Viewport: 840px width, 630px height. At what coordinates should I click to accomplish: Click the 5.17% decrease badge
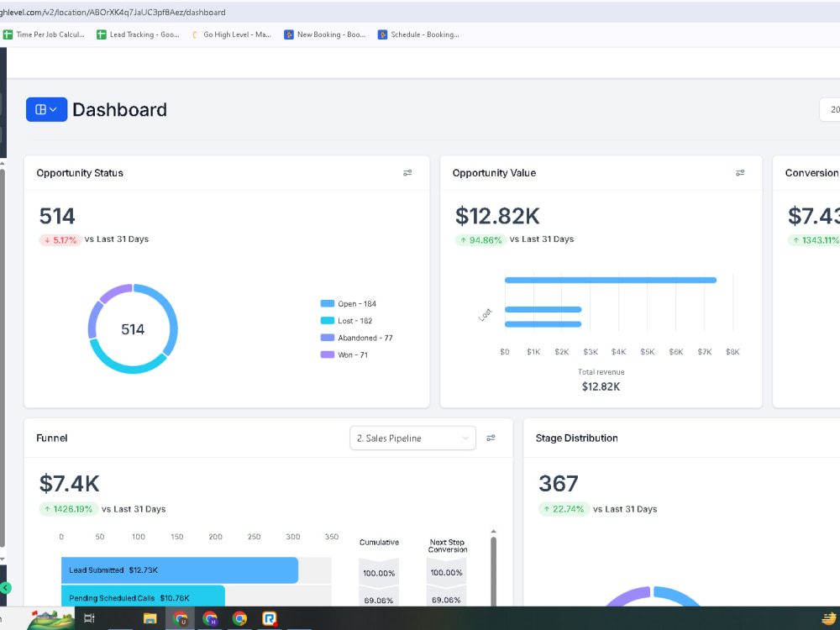point(60,240)
